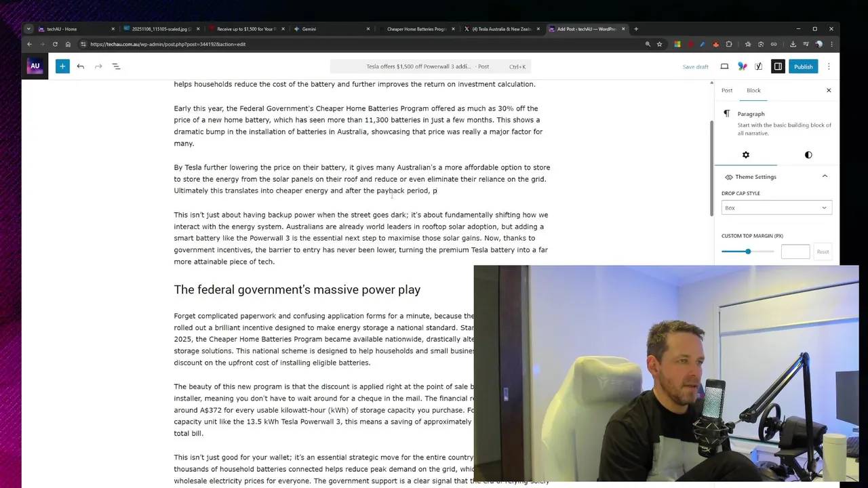This screenshot has height=488, width=868.
Task: Click the Reset button for top margin
Action: point(823,252)
